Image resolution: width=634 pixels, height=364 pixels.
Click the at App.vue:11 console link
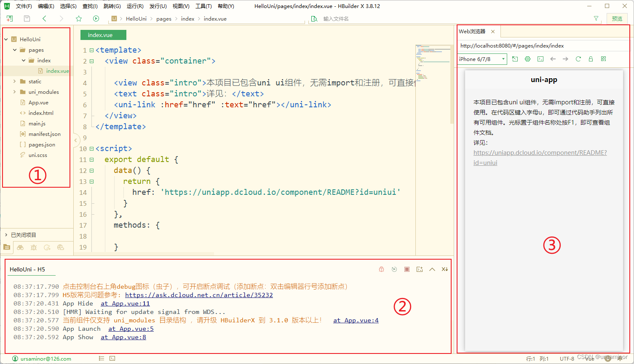pos(125,303)
